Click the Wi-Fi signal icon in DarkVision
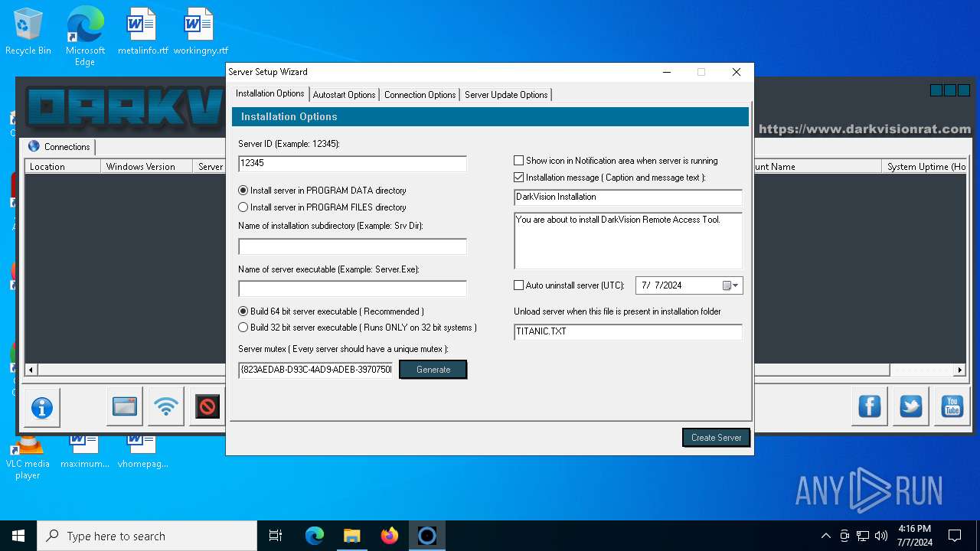Viewport: 980px width, 551px height. click(x=165, y=406)
